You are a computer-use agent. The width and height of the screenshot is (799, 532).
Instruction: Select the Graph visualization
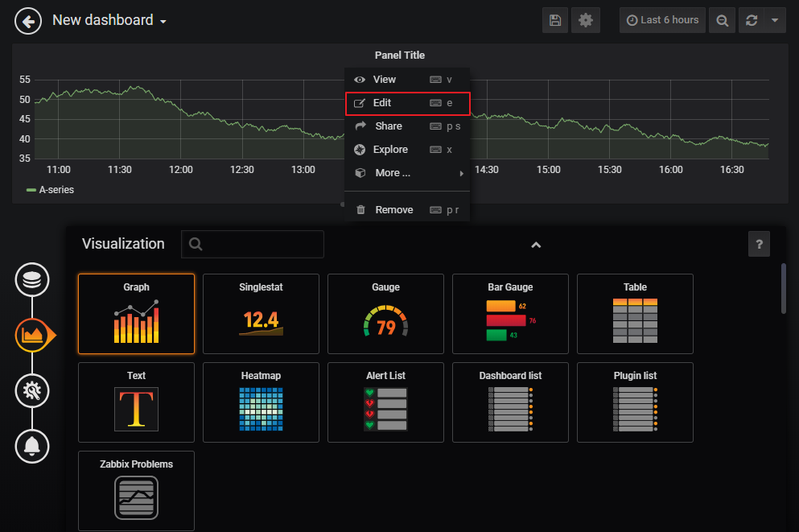tap(137, 314)
